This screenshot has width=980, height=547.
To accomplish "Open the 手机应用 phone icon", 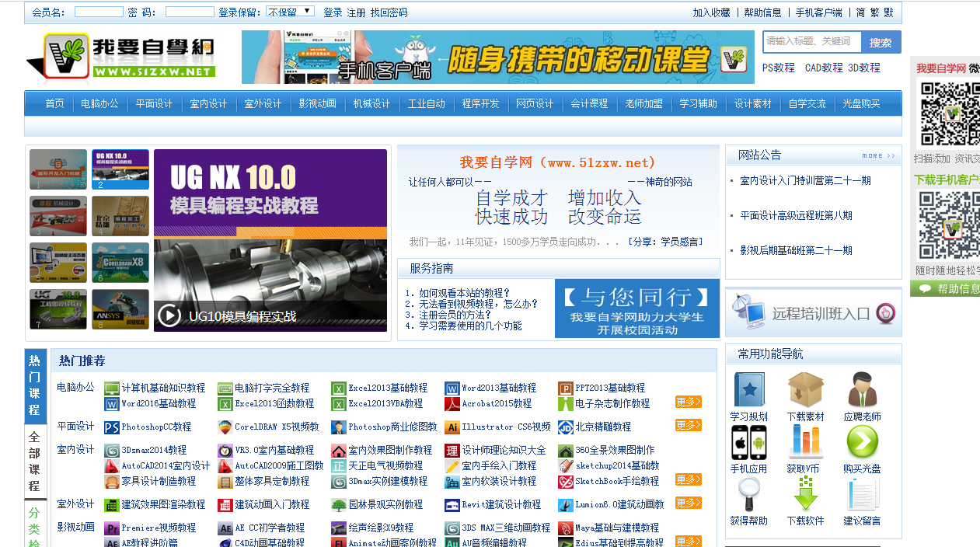I will click(749, 443).
